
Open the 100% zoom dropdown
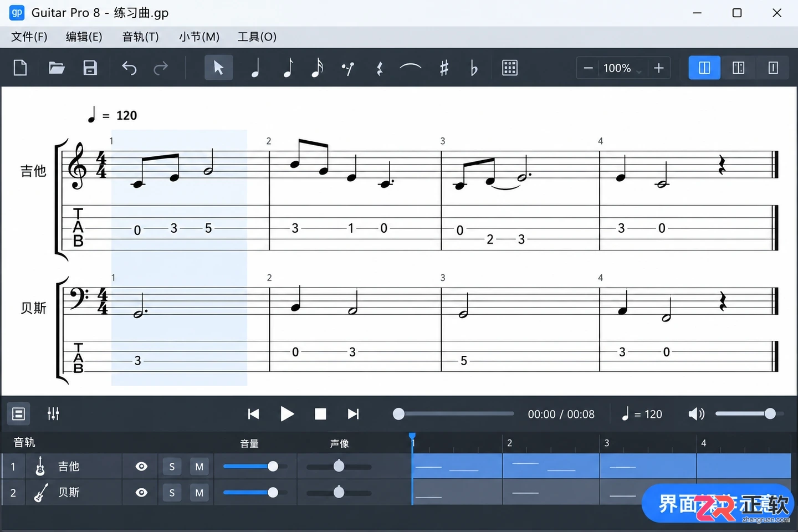click(623, 68)
